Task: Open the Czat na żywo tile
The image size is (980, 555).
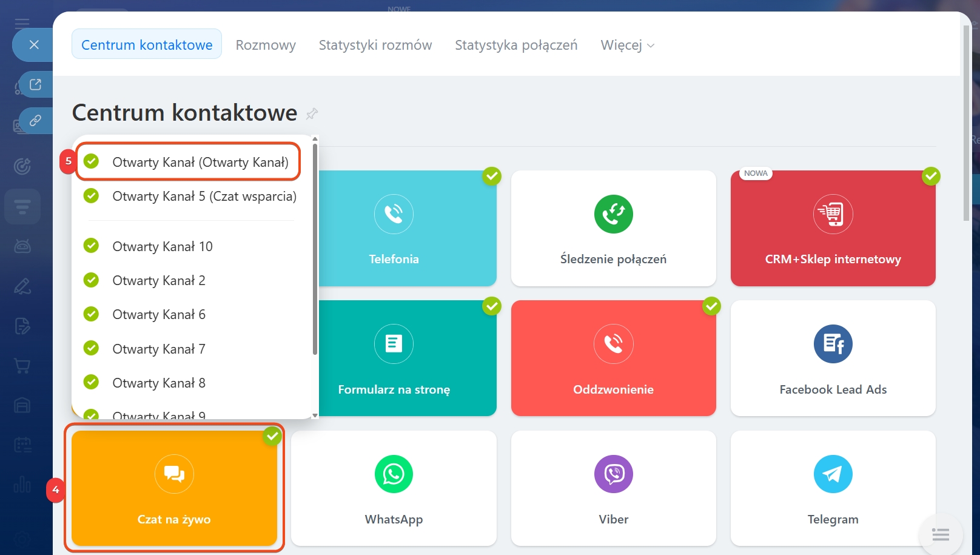Action: [x=174, y=488]
